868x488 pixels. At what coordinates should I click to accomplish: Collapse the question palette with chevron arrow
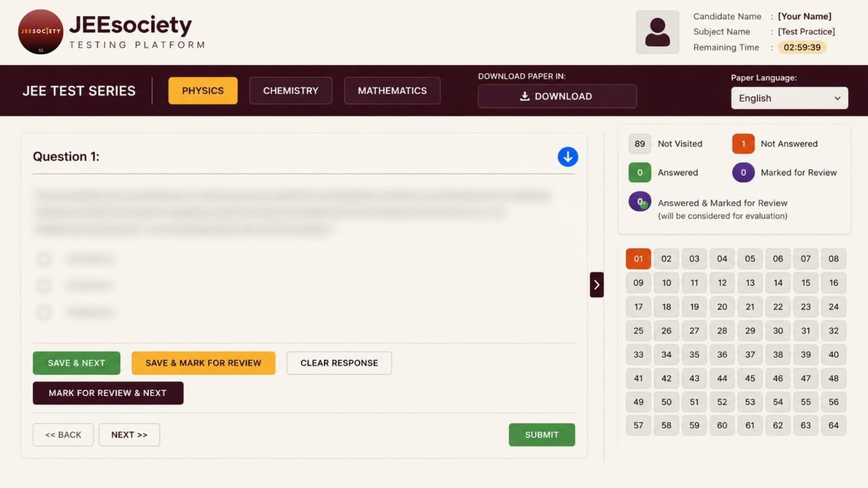click(597, 284)
